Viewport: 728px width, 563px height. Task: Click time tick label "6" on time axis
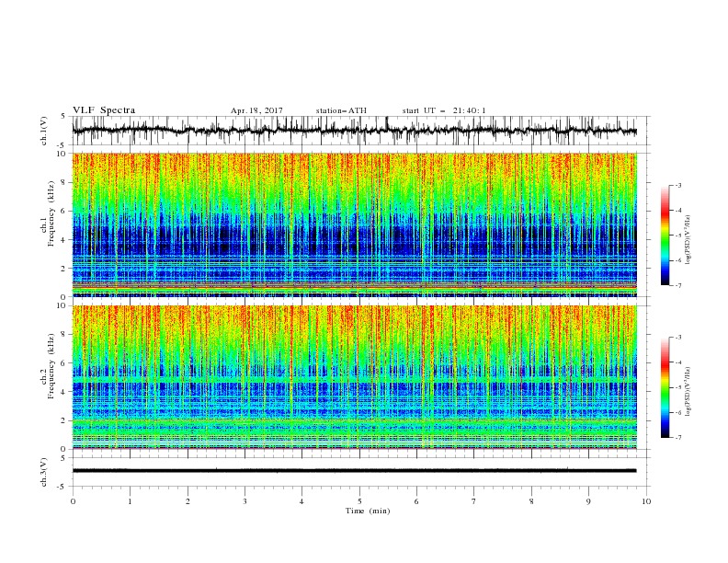pos(416,501)
